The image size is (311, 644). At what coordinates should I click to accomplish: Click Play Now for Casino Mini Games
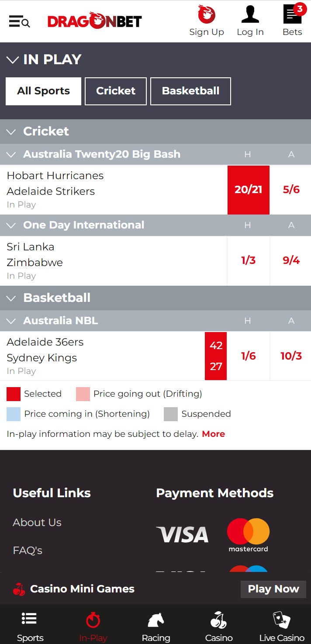click(273, 589)
